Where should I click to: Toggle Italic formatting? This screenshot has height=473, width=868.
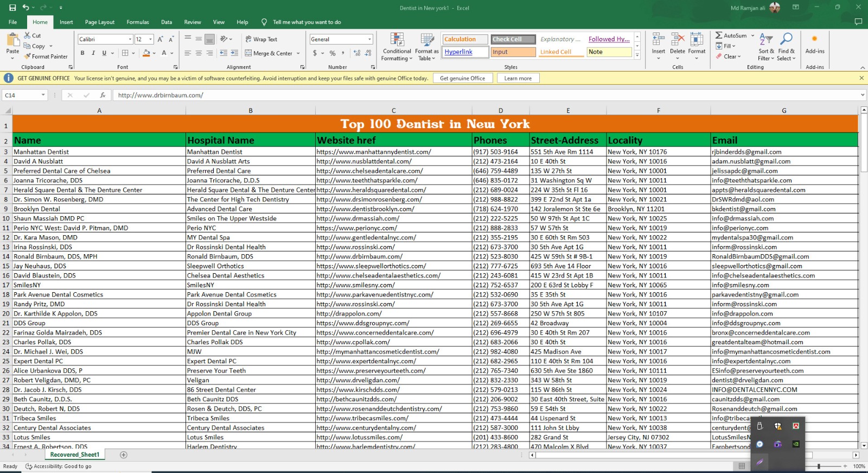[x=93, y=53]
